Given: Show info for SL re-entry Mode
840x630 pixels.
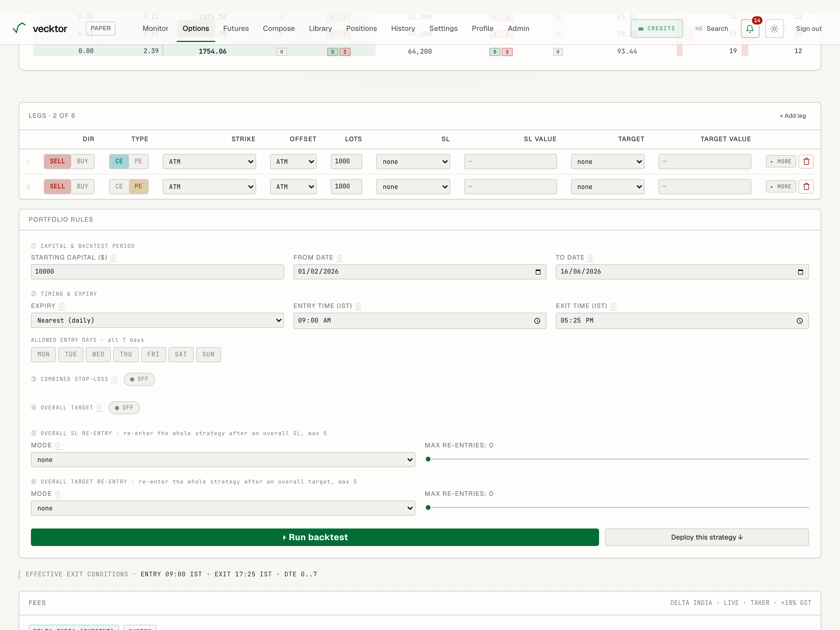Looking at the screenshot, I should (58, 445).
